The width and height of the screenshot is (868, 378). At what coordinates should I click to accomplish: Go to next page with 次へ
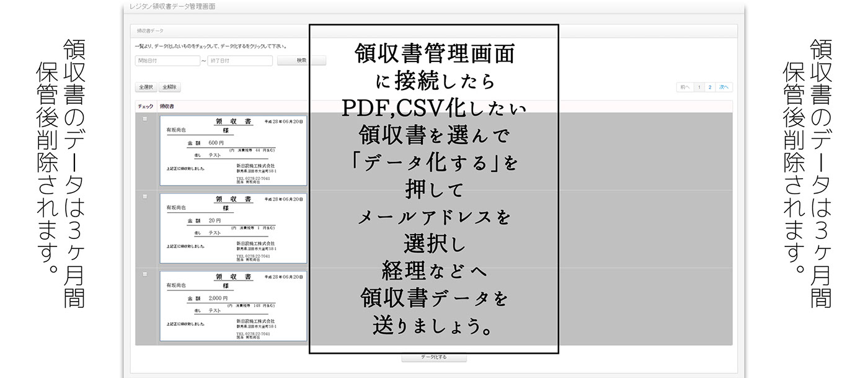click(724, 88)
